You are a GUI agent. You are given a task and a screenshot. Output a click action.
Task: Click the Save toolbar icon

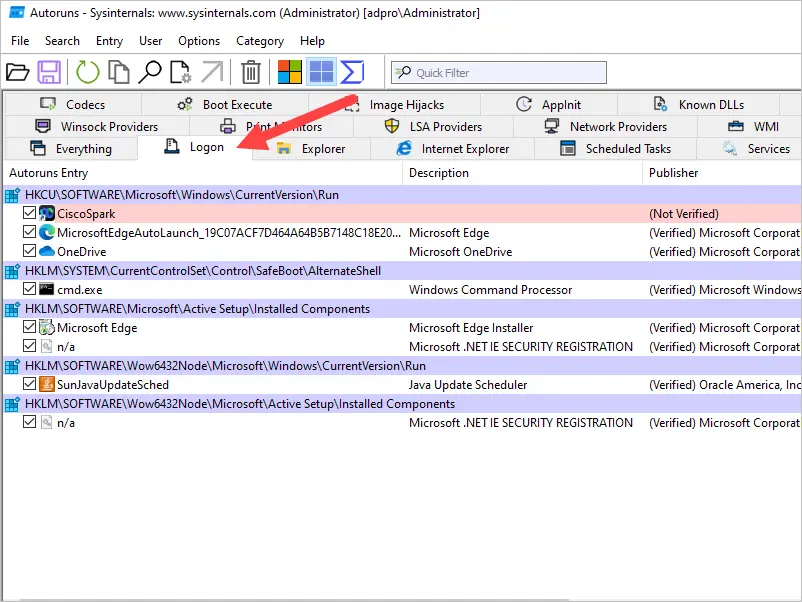(x=49, y=72)
